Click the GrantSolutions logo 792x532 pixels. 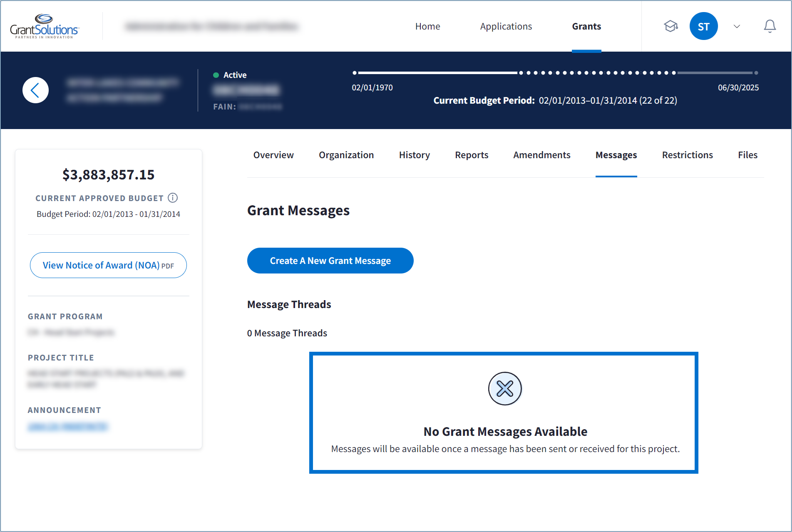pos(44,26)
